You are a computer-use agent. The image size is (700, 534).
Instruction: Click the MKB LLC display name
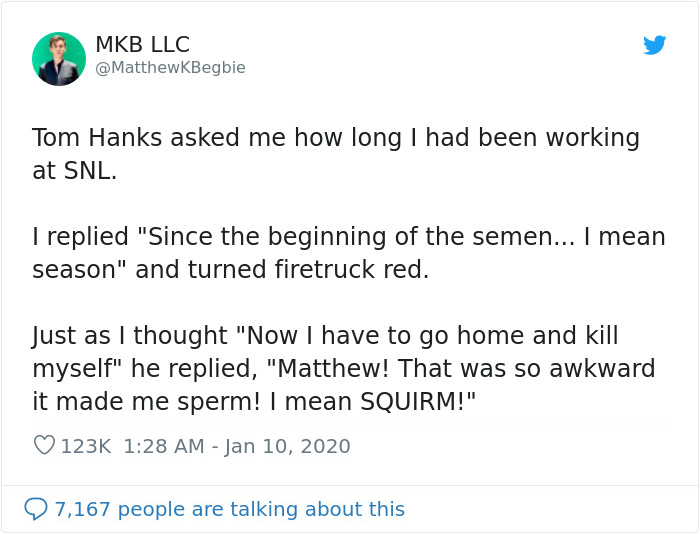tap(142, 45)
